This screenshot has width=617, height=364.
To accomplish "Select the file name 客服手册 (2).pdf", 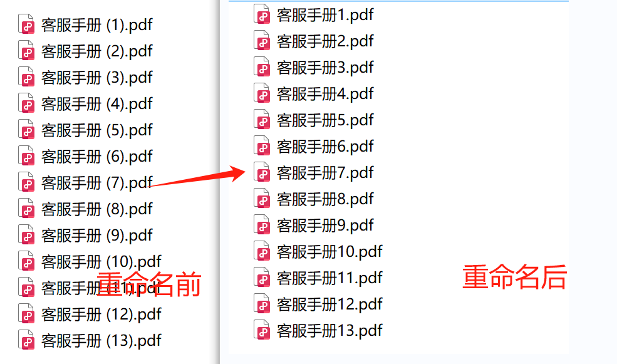I will [x=97, y=51].
